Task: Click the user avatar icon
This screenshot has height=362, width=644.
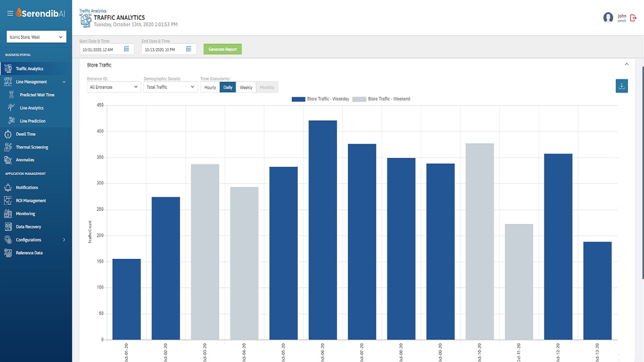Action: (x=608, y=18)
